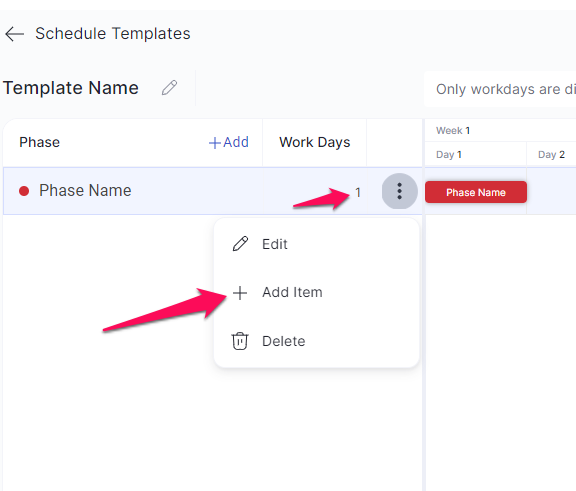This screenshot has width=576, height=491.
Task: Click the back arrow icon
Action: [x=14, y=34]
